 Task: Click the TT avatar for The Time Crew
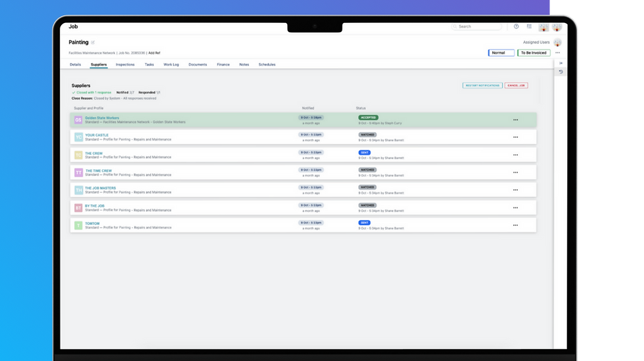[78, 173]
